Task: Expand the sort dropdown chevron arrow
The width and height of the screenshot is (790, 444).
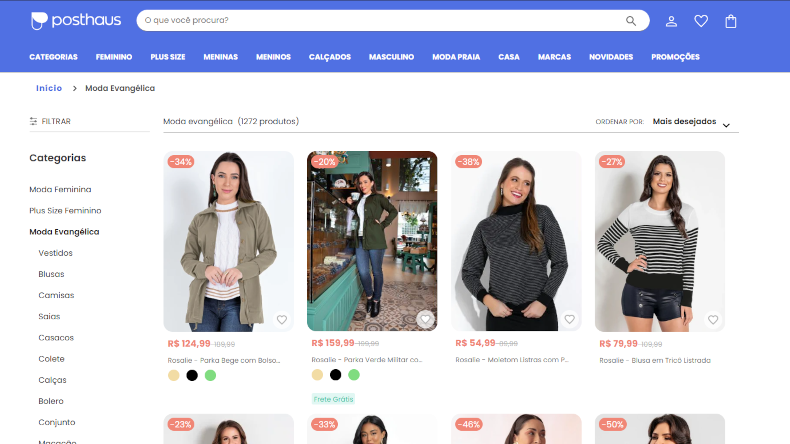Action: pyautogui.click(x=726, y=125)
